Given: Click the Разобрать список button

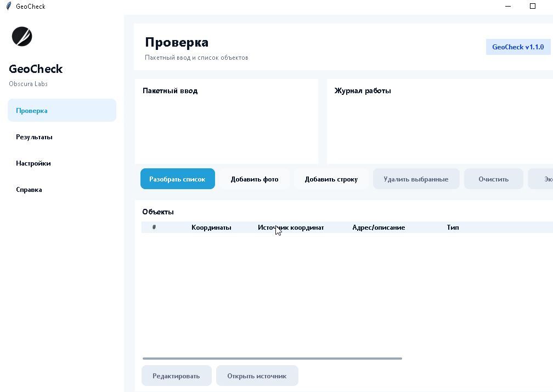Looking at the screenshot, I should [177, 179].
